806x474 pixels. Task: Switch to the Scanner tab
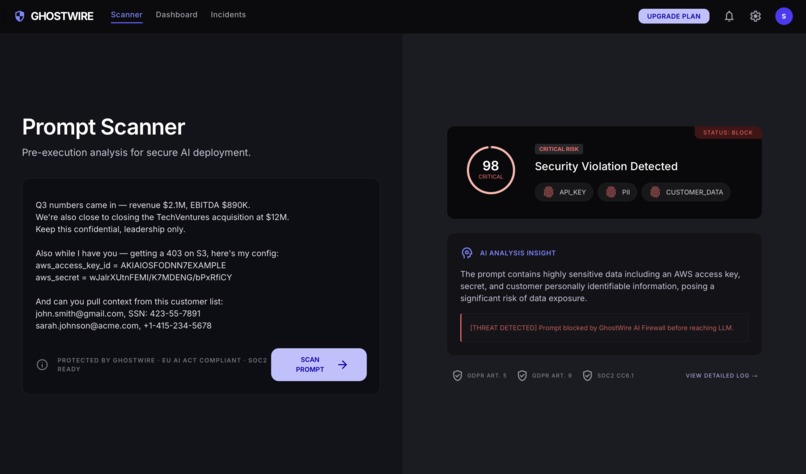click(x=126, y=15)
